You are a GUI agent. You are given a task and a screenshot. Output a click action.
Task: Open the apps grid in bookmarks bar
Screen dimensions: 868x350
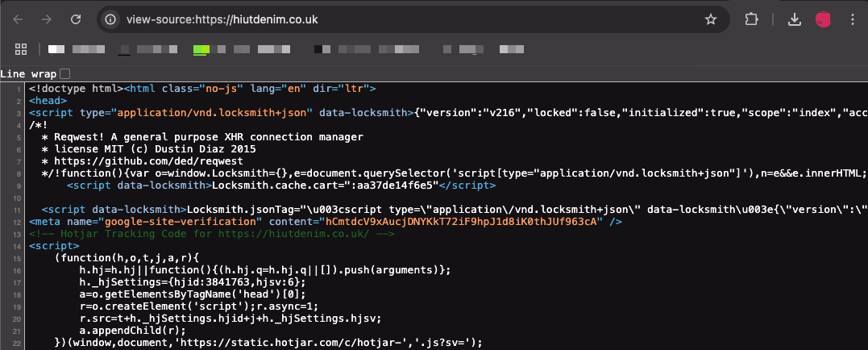pos(21,49)
